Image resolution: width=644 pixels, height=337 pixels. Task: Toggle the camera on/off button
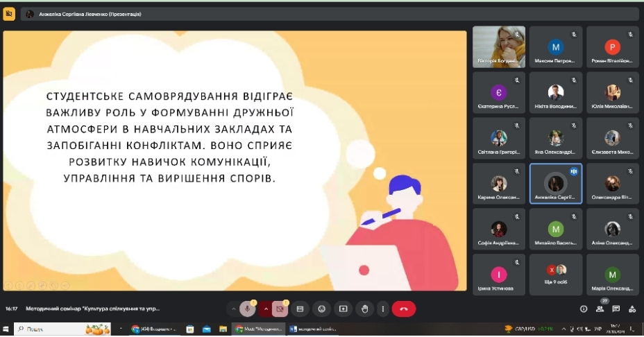[280, 309]
